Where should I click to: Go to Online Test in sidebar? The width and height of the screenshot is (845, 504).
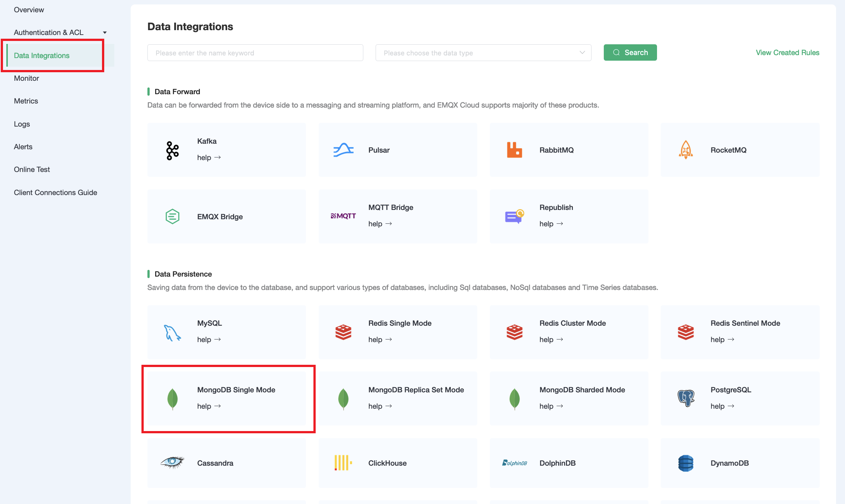click(x=32, y=169)
